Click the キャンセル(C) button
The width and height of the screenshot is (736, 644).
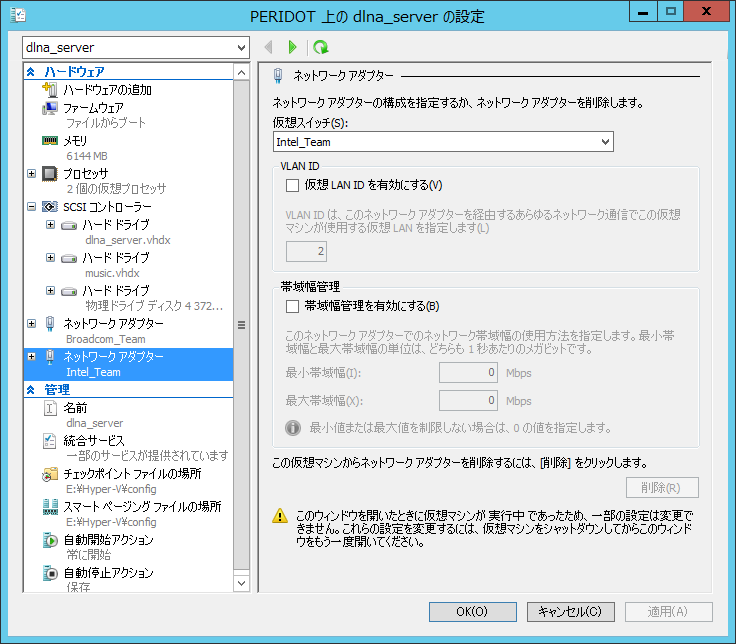point(570,612)
